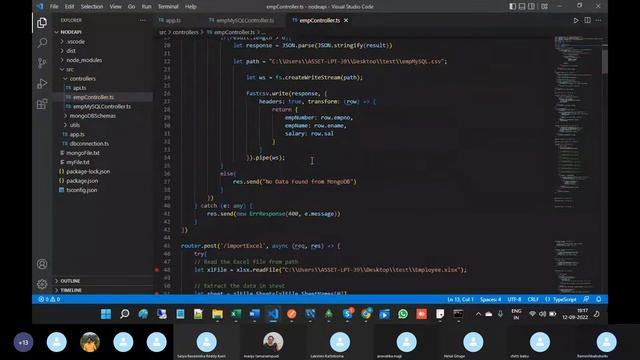This screenshot has height=360, width=640.
Task: Open the editor More Actions ellipsis
Action: 598,20
